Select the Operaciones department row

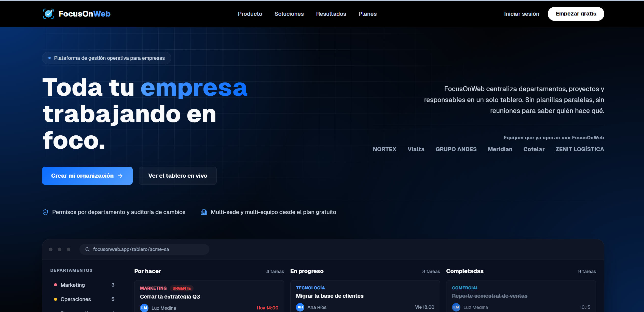(x=84, y=299)
